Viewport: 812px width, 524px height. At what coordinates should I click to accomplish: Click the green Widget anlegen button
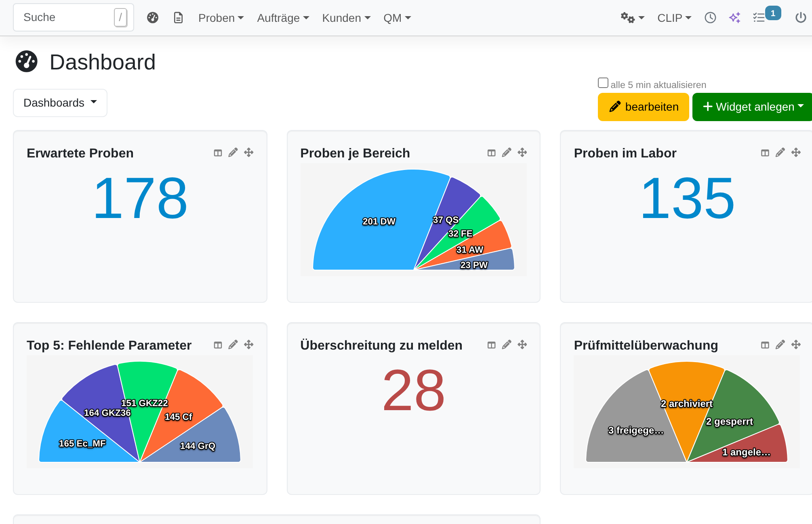click(x=752, y=107)
